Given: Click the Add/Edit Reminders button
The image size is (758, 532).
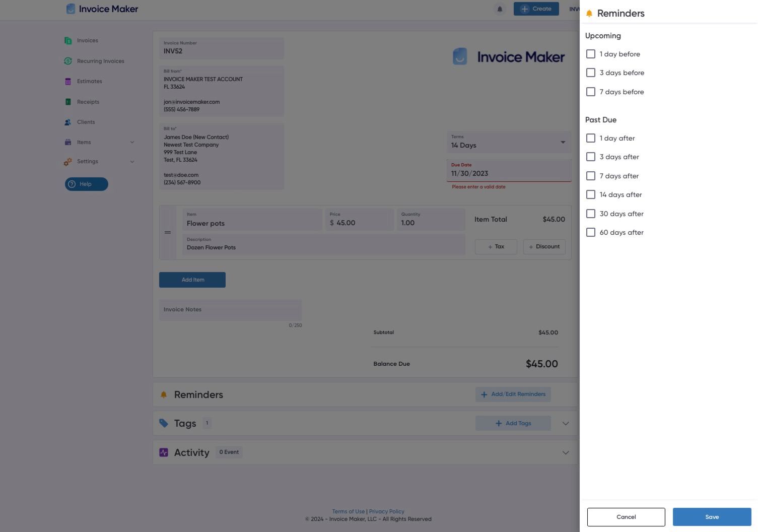Looking at the screenshot, I should tap(513, 394).
